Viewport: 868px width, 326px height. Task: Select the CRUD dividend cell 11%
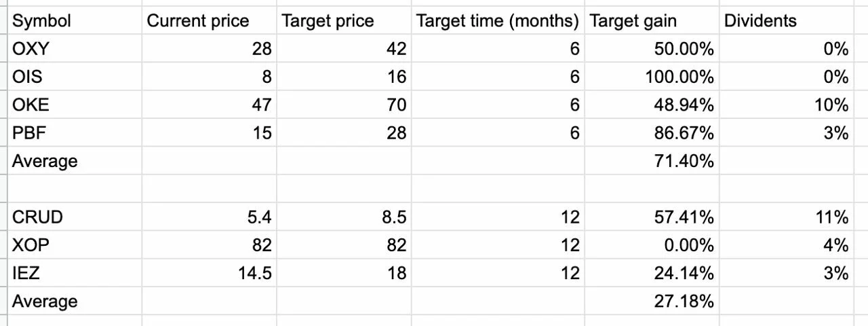coord(787,217)
